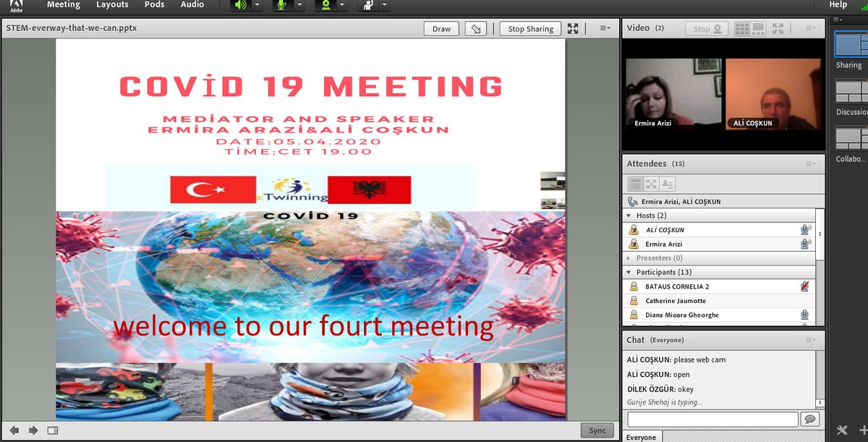Click BATAUS CORNELIA 2's muted mic icon
Image resolution: width=868 pixels, height=442 pixels.
(804, 286)
